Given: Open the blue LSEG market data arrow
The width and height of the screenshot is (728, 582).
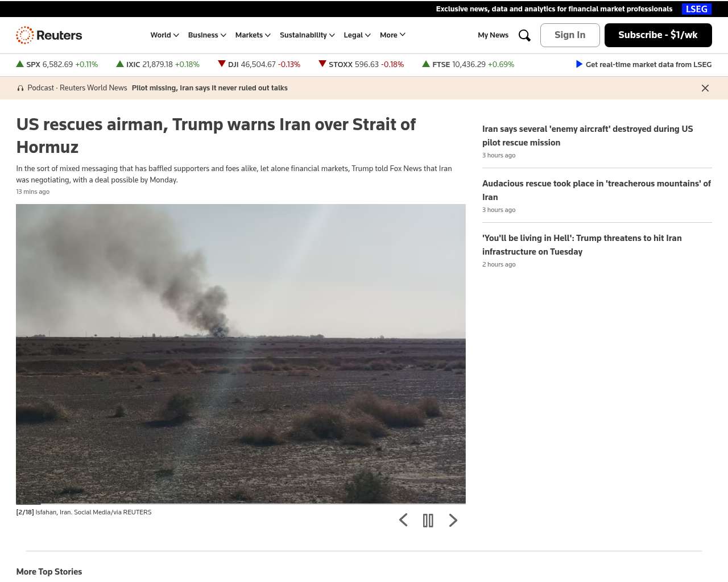Looking at the screenshot, I should click(x=579, y=64).
